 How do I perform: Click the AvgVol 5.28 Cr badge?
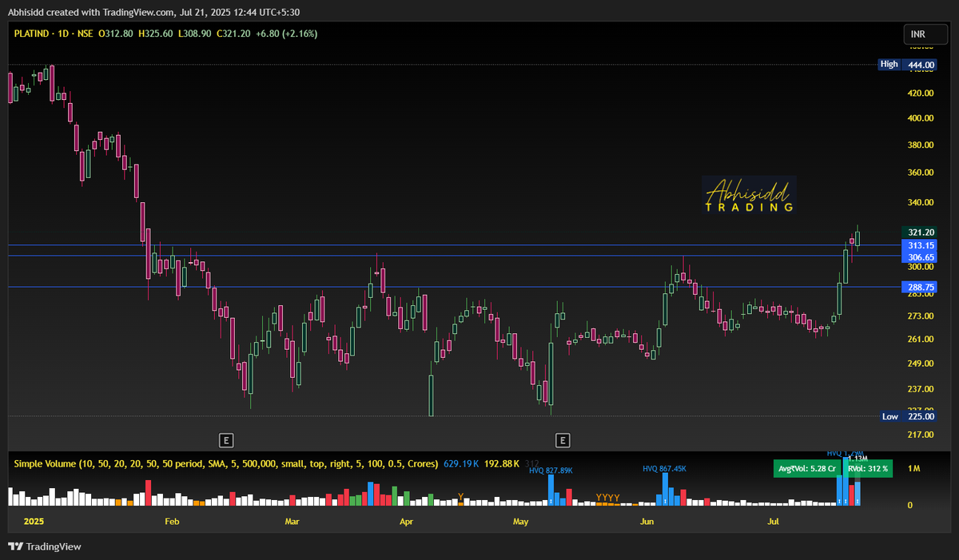pos(807,468)
